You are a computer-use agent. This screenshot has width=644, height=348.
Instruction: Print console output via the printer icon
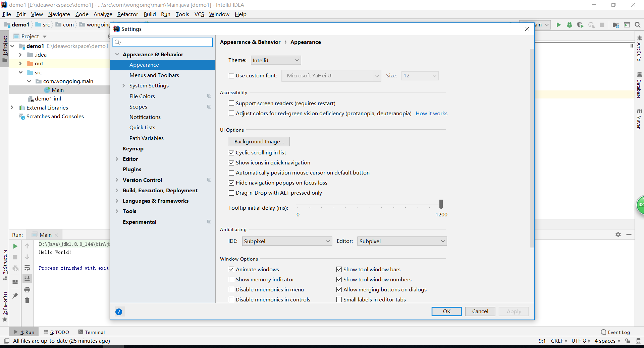[x=27, y=290]
